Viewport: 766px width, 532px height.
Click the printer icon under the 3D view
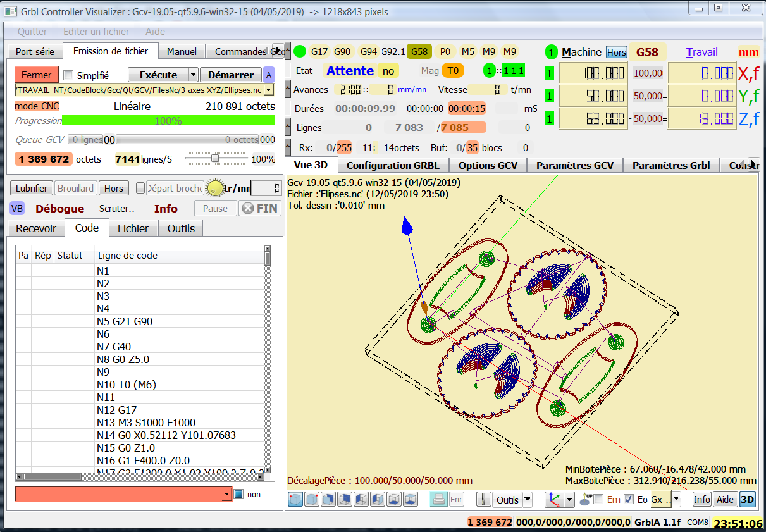pos(439,500)
